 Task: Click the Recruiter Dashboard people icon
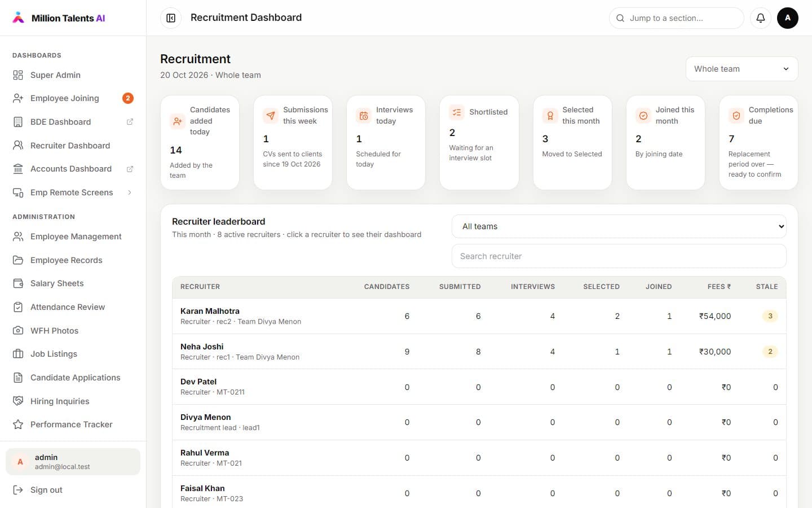pos(18,146)
